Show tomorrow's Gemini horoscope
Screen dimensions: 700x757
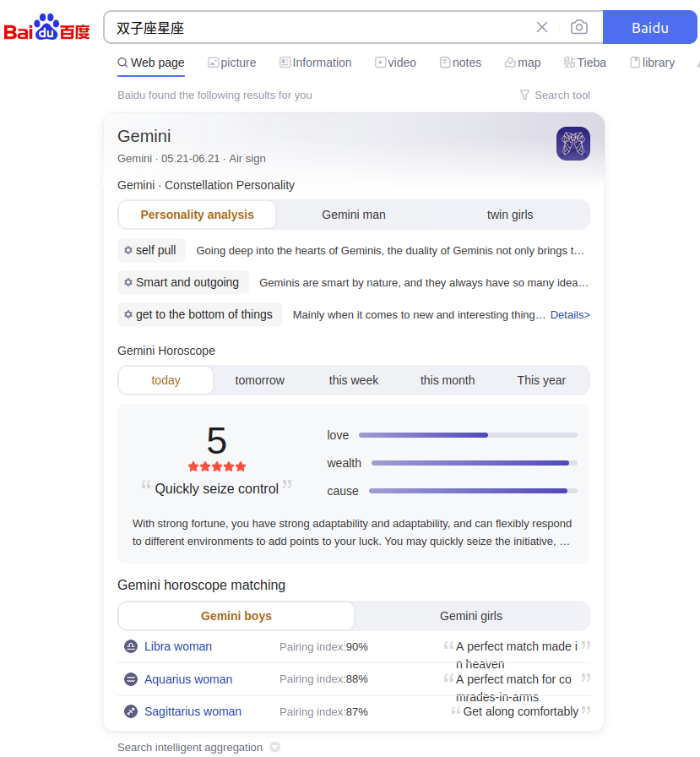[x=259, y=380]
